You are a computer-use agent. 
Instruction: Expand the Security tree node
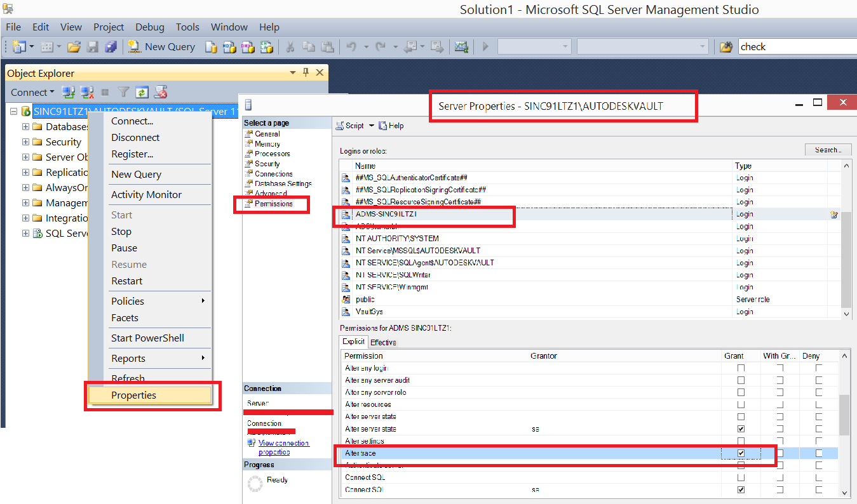(x=26, y=142)
